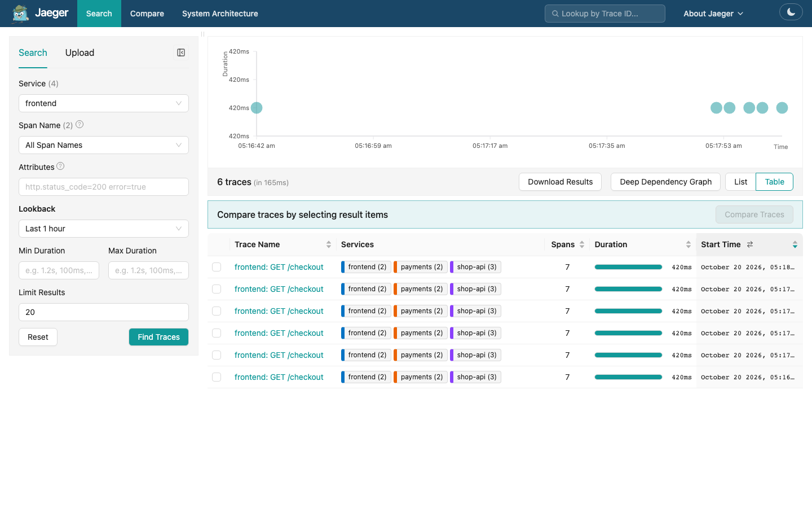Click the Reset button
This screenshot has width=812, height=508.
pyautogui.click(x=38, y=337)
